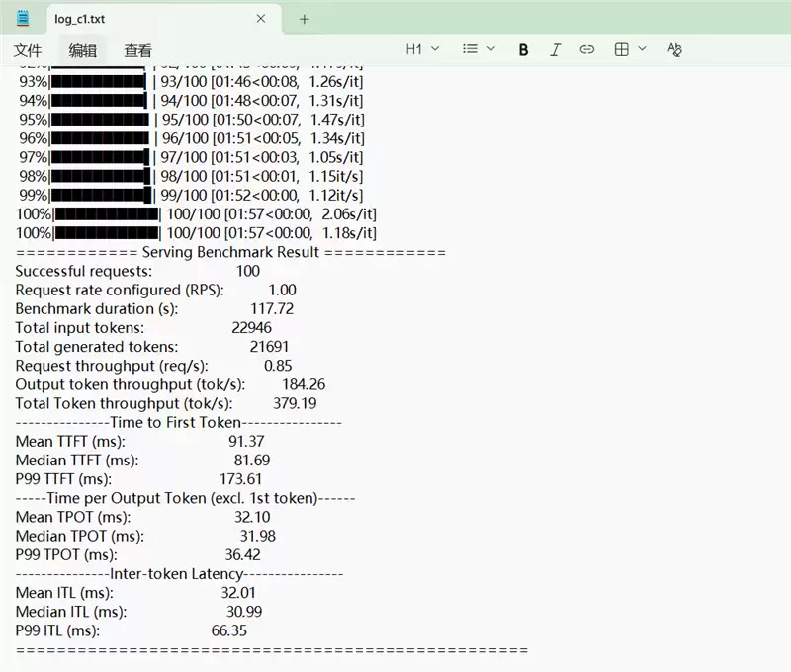Place cursor on Mean TTFT value 91.37
The height and width of the screenshot is (672, 791).
[x=246, y=441]
